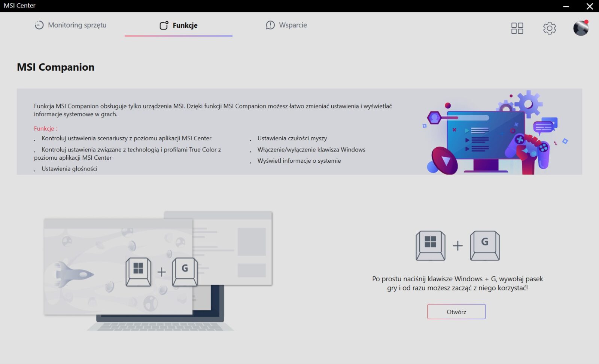Click the Ustawienia czułości myszy item
The image size is (599, 364).
[x=292, y=138]
